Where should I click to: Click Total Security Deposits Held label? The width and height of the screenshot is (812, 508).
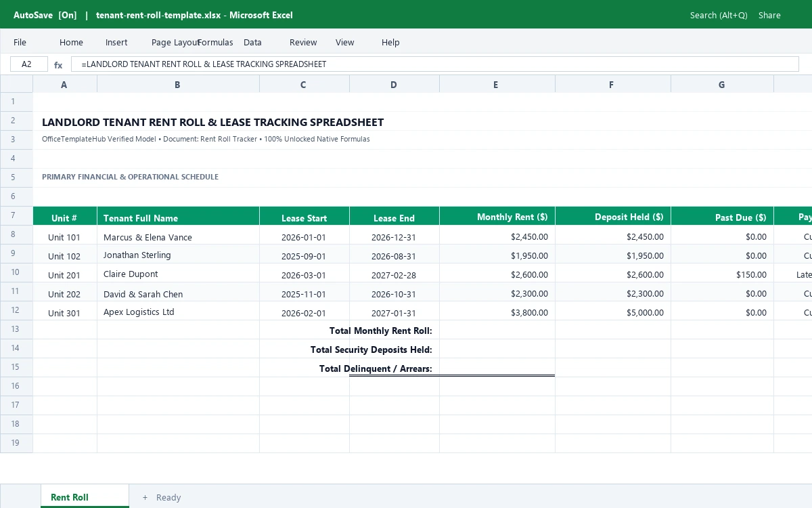coord(371,350)
